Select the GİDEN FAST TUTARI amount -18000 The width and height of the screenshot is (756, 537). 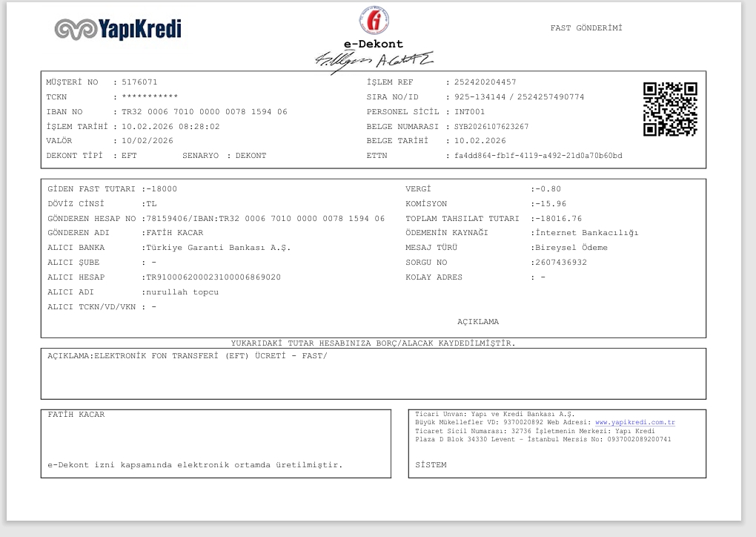[162, 189]
